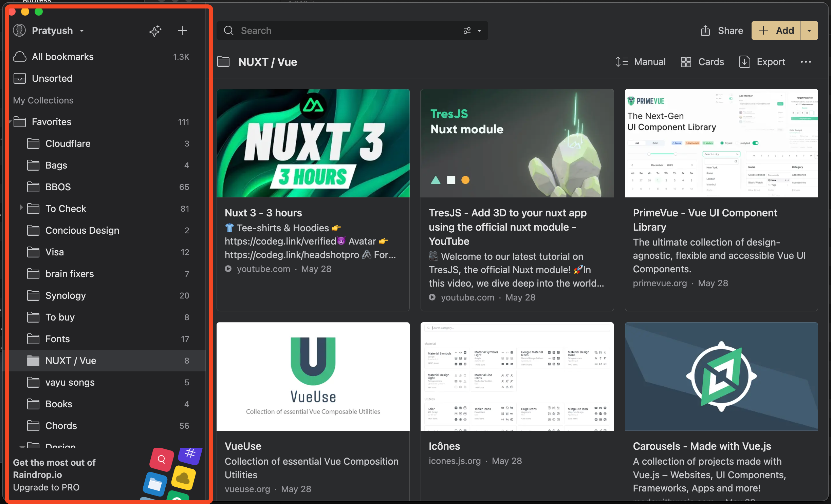Switch the Cards view mode

[x=702, y=62]
